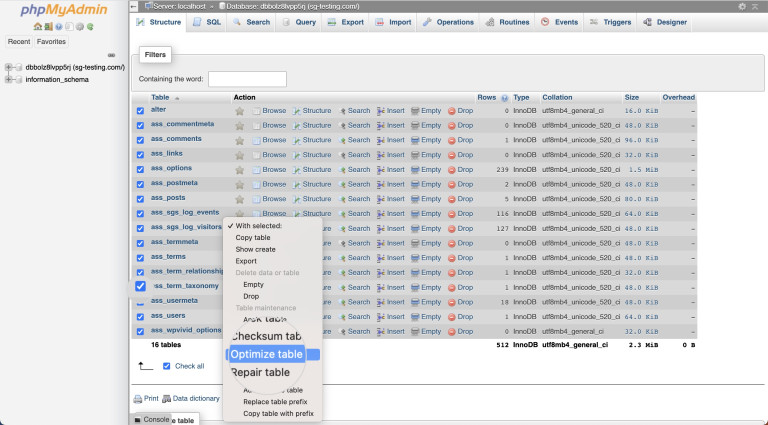Click the log out door icon
Image resolution: width=768 pixels, height=425 pixels.
pyautogui.click(x=48, y=26)
